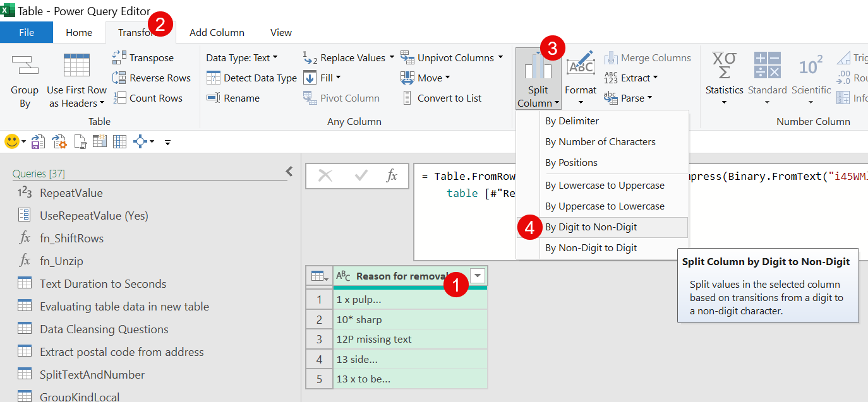This screenshot has height=402, width=868.
Task: Select the fn_Unzip query
Action: pyautogui.click(x=61, y=261)
